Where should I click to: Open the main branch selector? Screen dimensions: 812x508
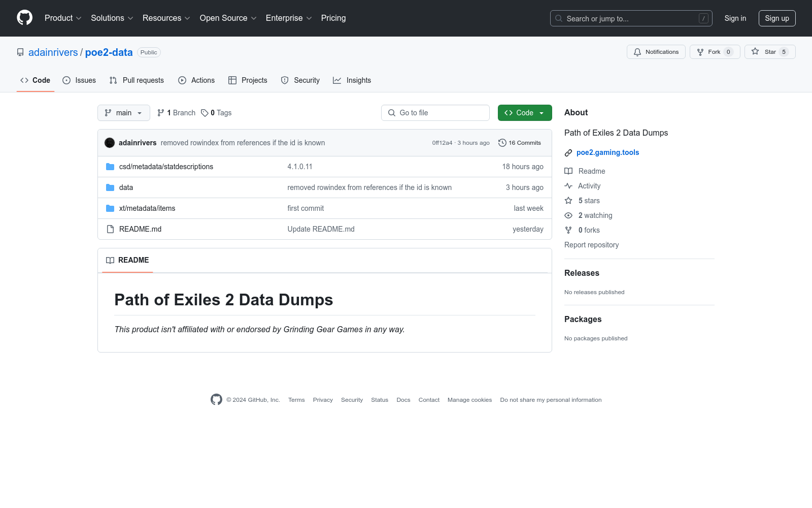124,113
